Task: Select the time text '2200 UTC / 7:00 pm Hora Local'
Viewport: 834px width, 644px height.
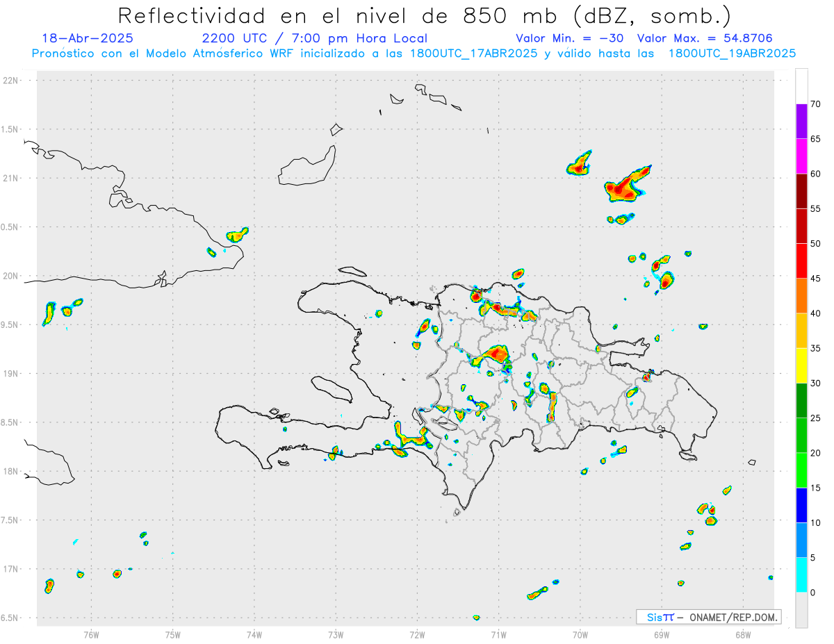Action: tap(315, 39)
